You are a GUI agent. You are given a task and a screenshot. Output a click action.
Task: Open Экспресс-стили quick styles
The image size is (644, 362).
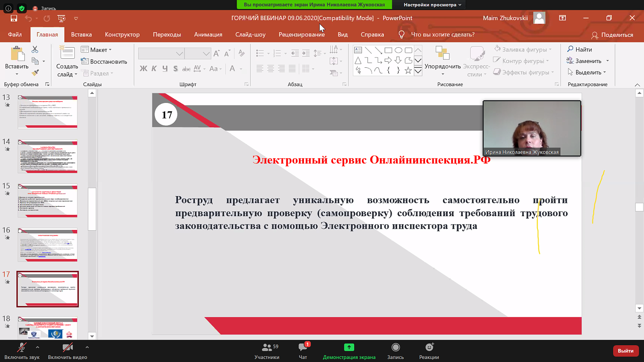[477, 61]
